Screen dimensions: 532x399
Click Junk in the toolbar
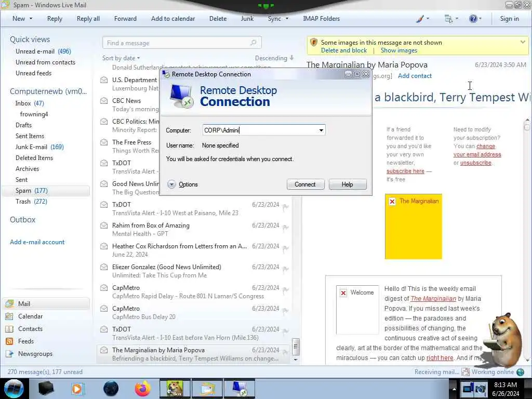[247, 19]
